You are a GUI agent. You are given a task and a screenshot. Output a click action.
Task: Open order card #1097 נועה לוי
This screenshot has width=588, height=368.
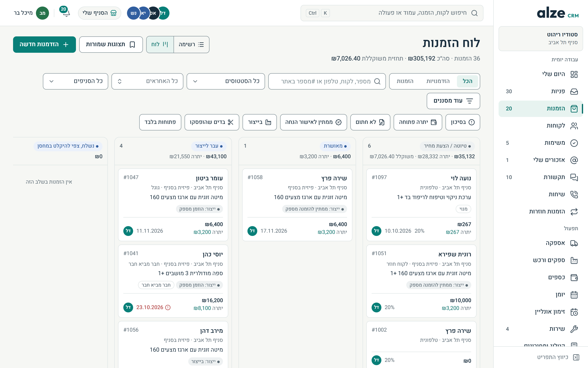click(421, 205)
